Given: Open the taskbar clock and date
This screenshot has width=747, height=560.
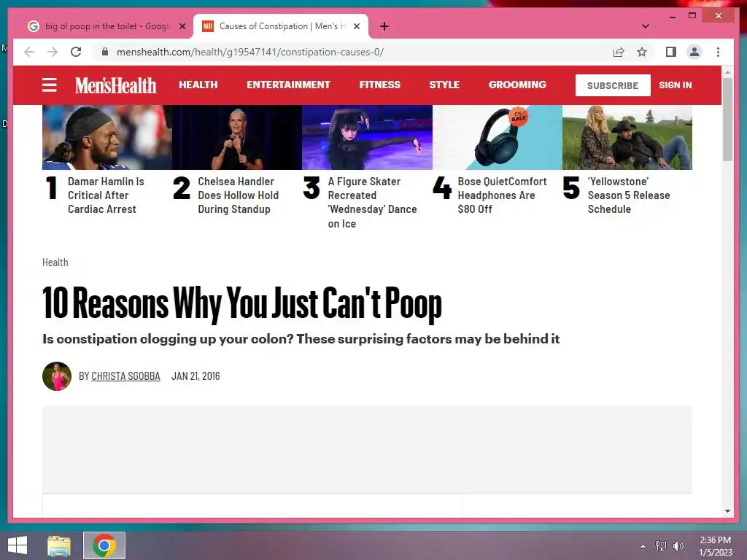Looking at the screenshot, I should pos(715,546).
